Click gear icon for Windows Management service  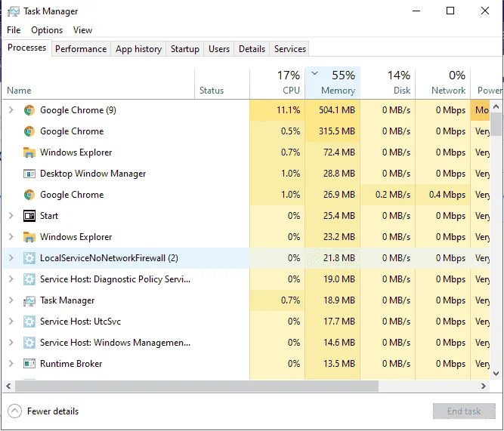point(29,343)
